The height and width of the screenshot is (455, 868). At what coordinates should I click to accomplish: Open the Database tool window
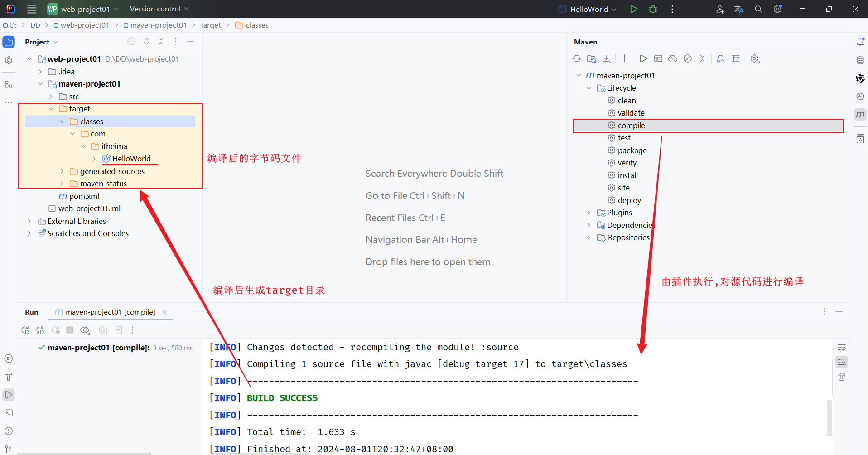860,60
